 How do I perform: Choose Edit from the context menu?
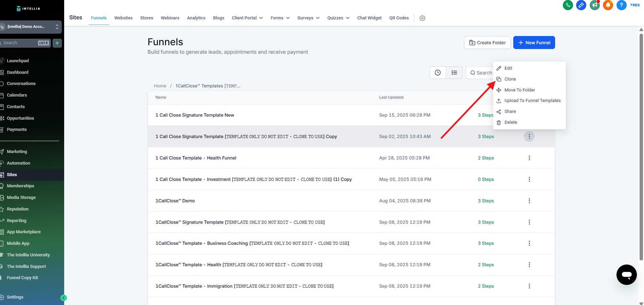click(x=529, y=68)
